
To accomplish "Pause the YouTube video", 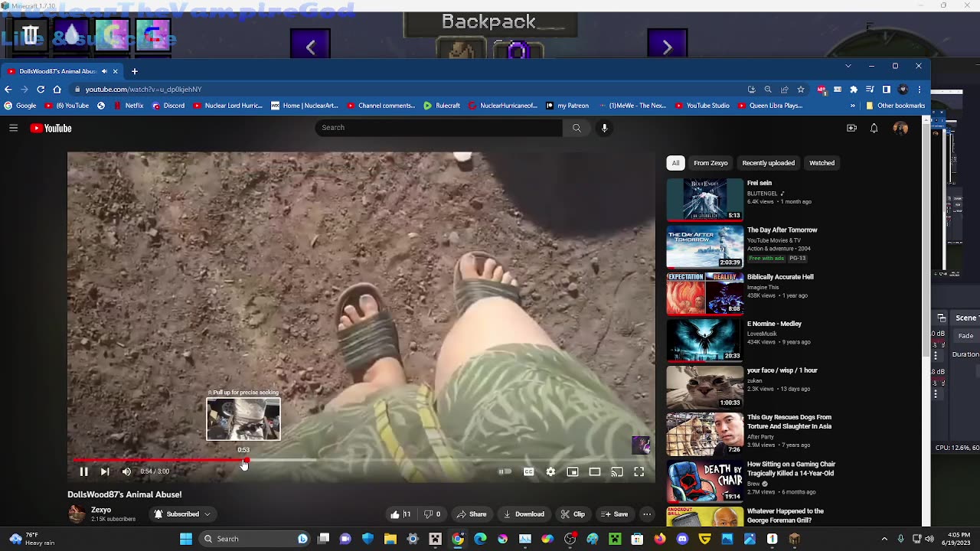I will point(83,471).
